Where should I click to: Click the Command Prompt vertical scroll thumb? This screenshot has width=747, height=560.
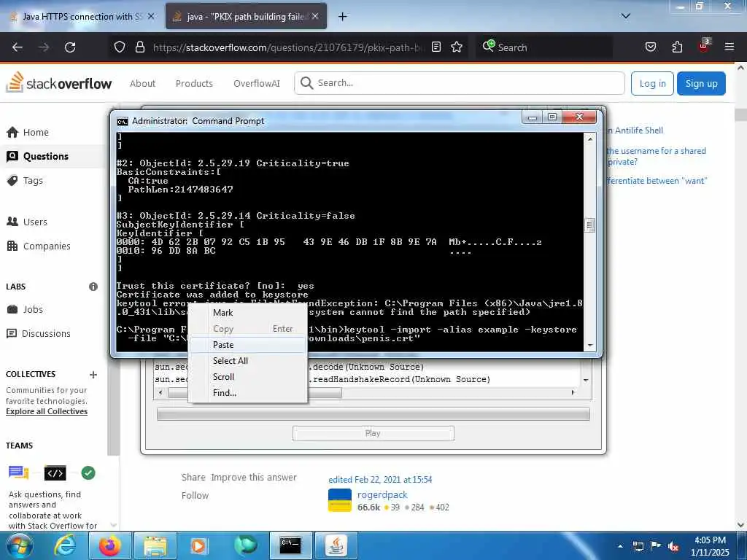[x=589, y=225]
